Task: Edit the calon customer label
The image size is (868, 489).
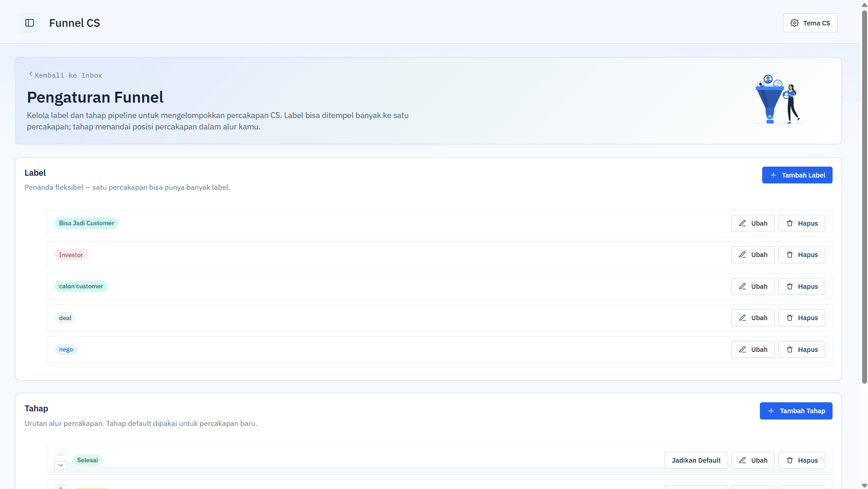Action: (x=753, y=286)
